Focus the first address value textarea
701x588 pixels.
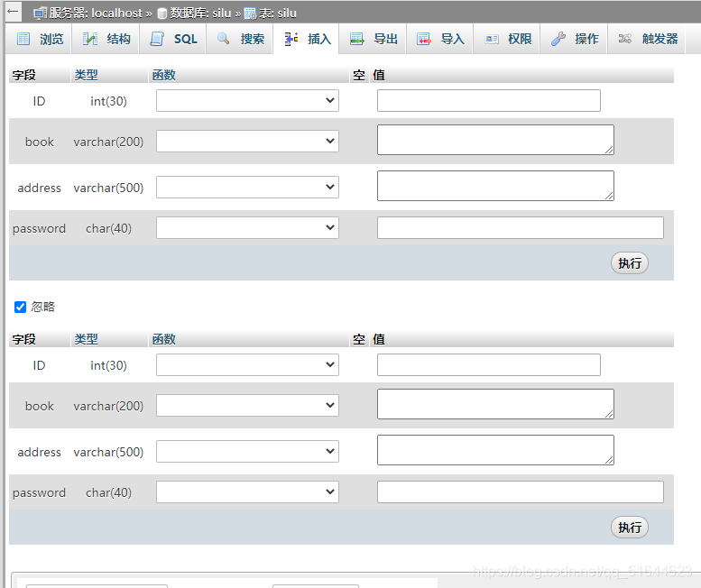coord(495,186)
